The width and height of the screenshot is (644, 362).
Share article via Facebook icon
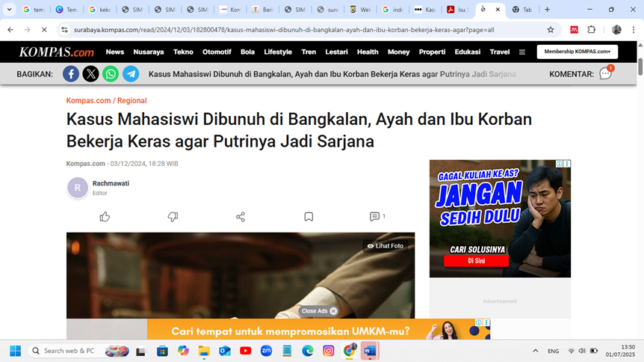click(x=71, y=74)
